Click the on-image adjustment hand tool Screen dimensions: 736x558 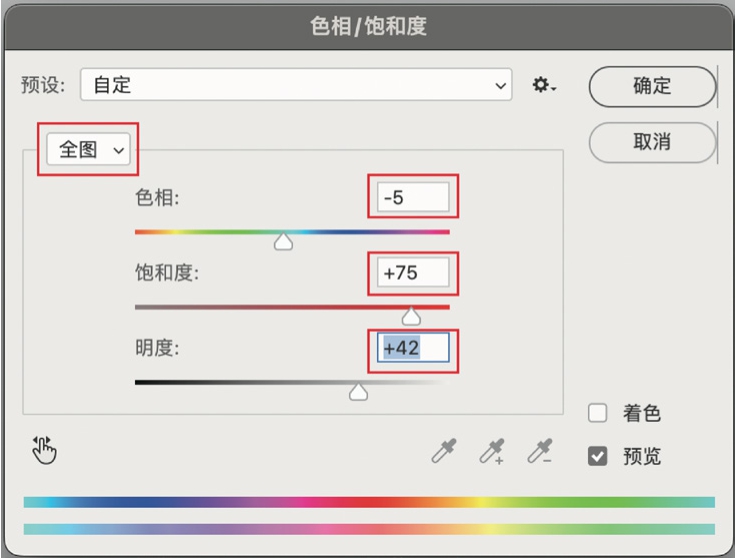coord(44,451)
